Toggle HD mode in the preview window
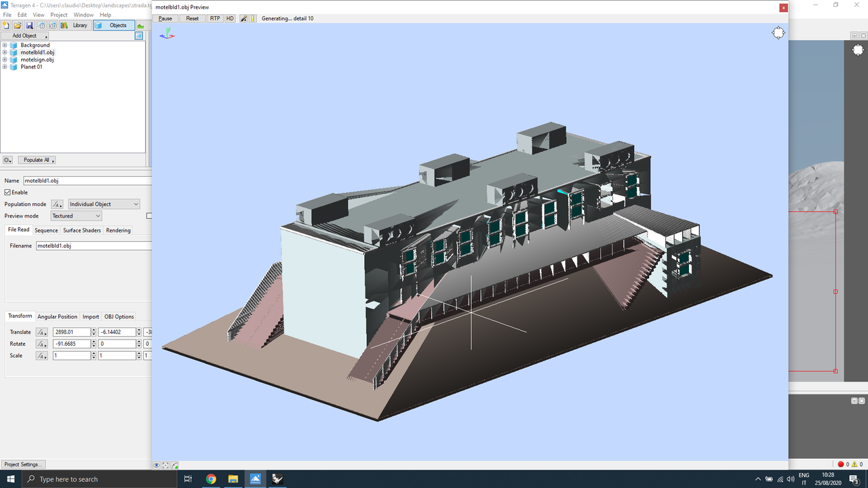Screen dimensions: 868x488 [229, 18]
